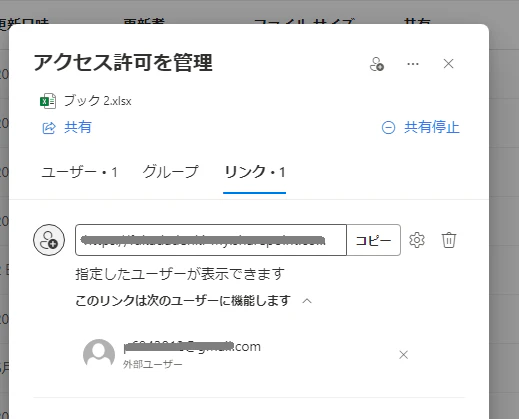The width and height of the screenshot is (519, 419).
Task: Select the リンク・1 tab
Action: point(255,172)
